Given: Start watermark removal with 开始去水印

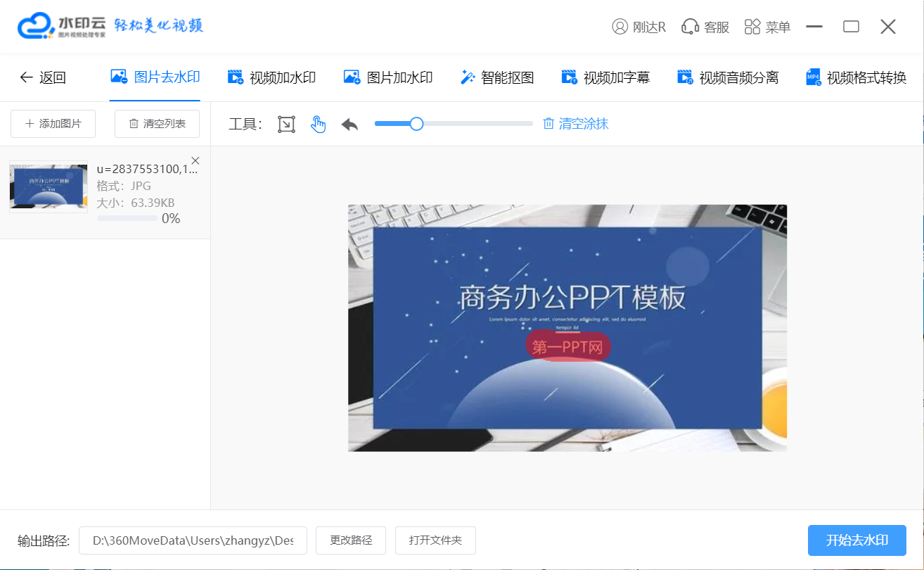Looking at the screenshot, I should pos(856,540).
